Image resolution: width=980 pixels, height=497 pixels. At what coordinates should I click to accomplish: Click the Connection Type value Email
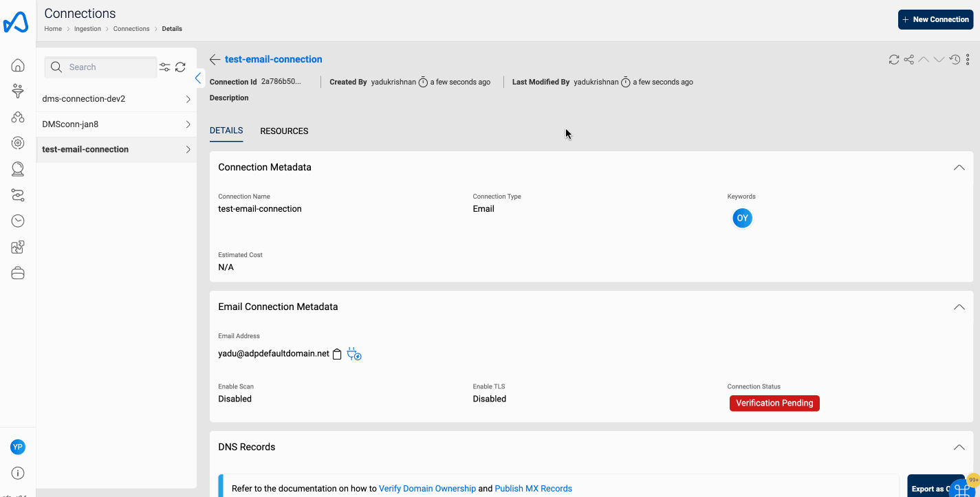pyautogui.click(x=483, y=209)
